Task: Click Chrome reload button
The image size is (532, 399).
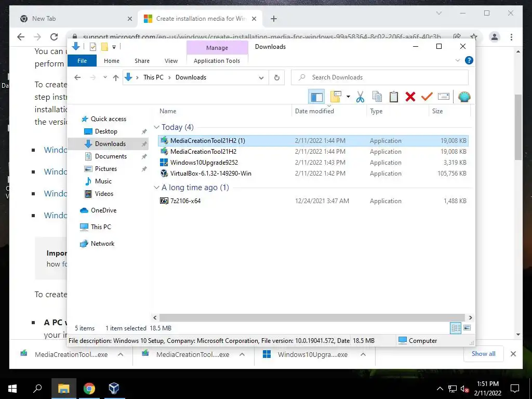Action: tap(54, 37)
